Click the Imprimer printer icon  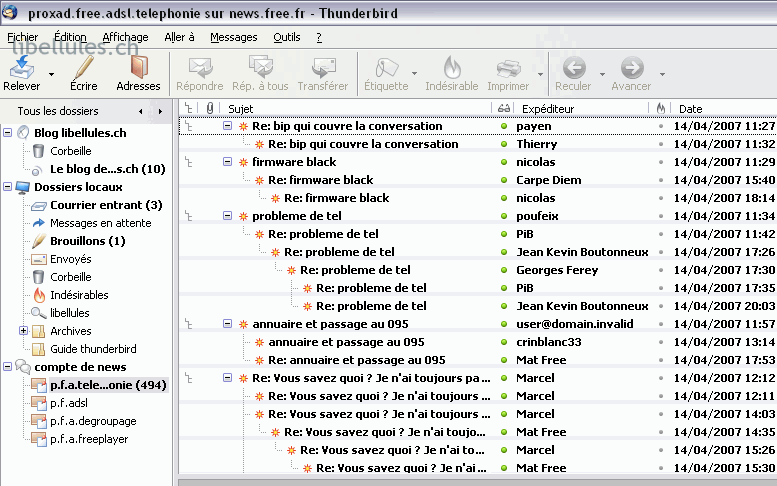pyautogui.click(x=508, y=68)
